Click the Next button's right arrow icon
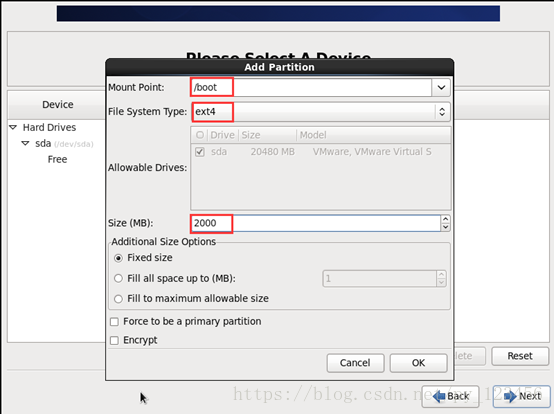Viewport: 554px width, 414px height. tap(510, 396)
